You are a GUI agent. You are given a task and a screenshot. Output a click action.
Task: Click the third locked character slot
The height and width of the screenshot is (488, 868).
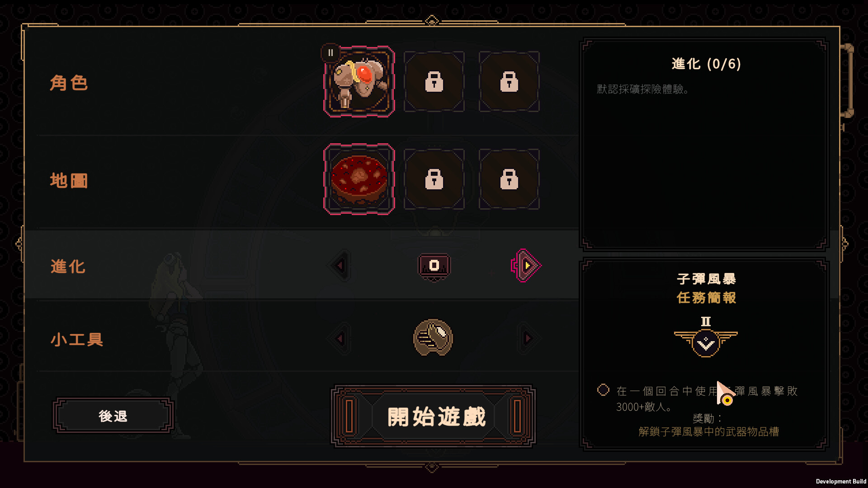click(509, 82)
